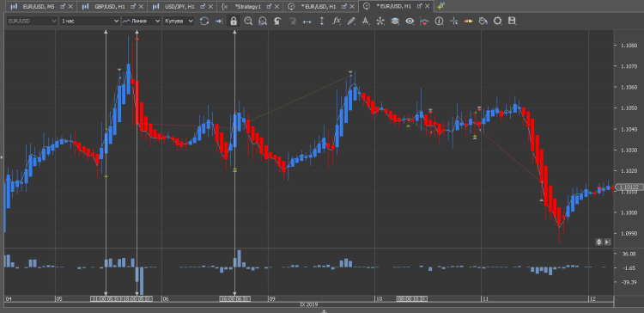Click the fx indicators icon
The image size is (644, 313).
[x=337, y=21]
